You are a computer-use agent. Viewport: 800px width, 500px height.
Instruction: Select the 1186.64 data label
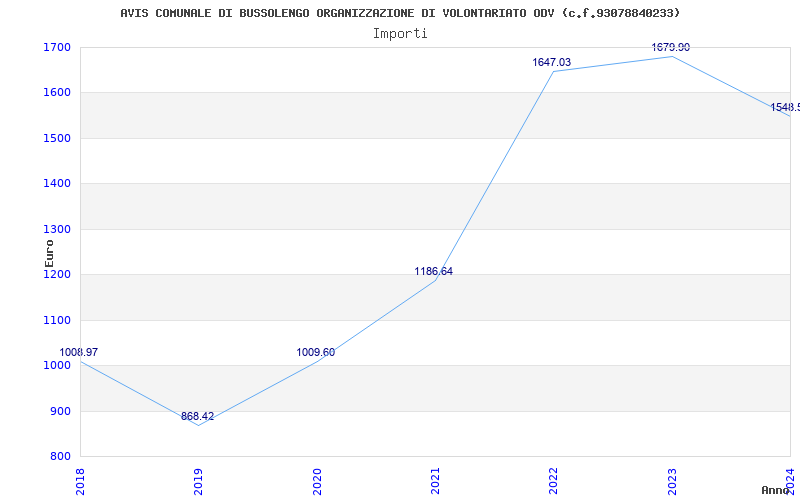pyautogui.click(x=434, y=271)
